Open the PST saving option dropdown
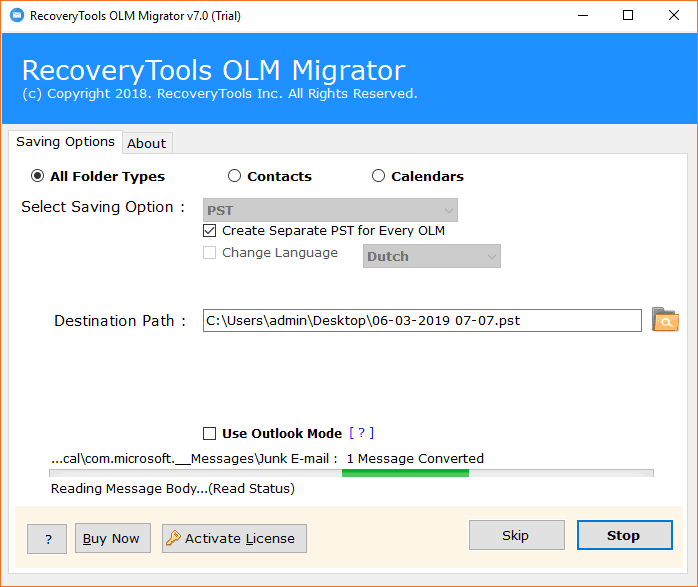The height and width of the screenshot is (587, 698). tap(330, 210)
